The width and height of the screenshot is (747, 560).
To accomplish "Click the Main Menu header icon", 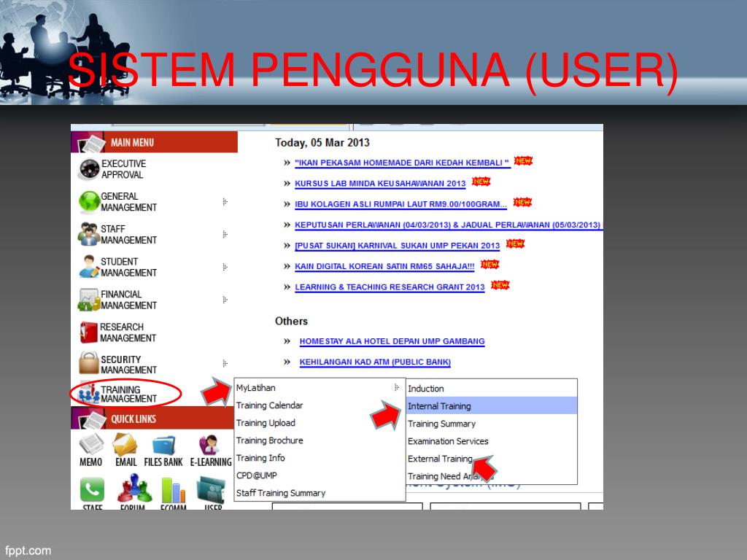I will coord(90,142).
